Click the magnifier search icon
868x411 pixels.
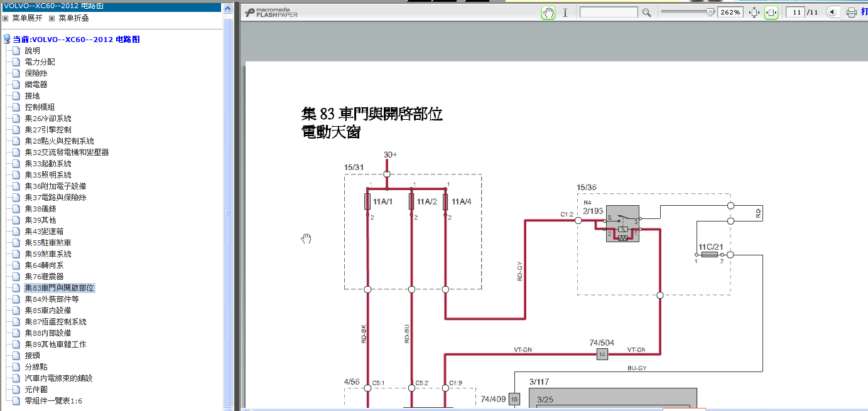point(646,13)
